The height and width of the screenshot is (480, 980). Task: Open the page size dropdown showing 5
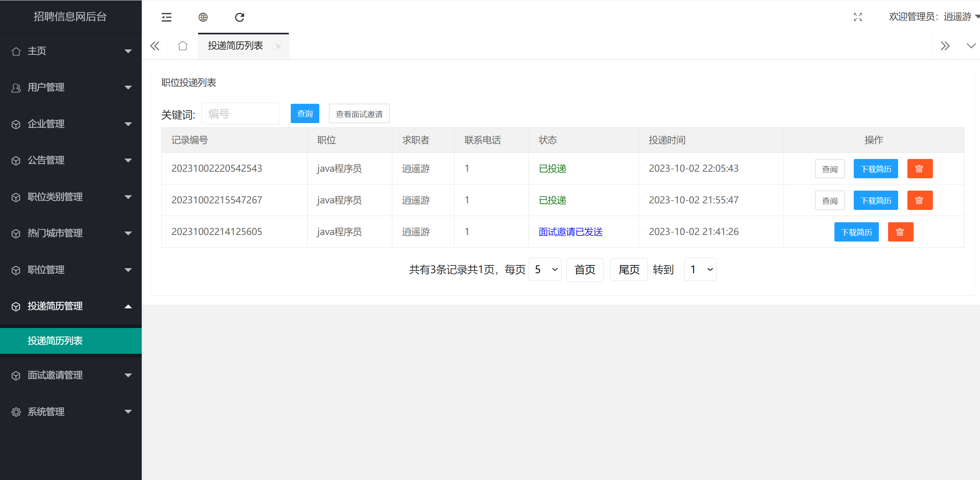[x=544, y=269]
